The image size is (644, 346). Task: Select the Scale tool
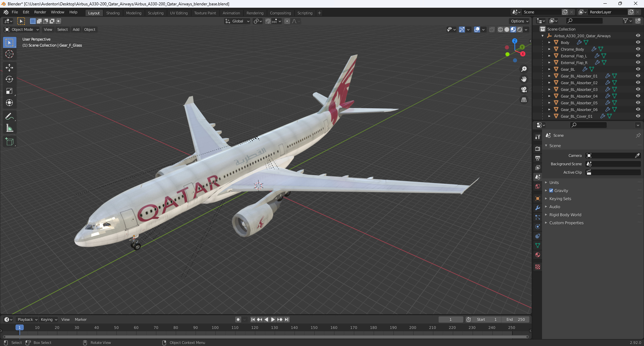point(9,91)
